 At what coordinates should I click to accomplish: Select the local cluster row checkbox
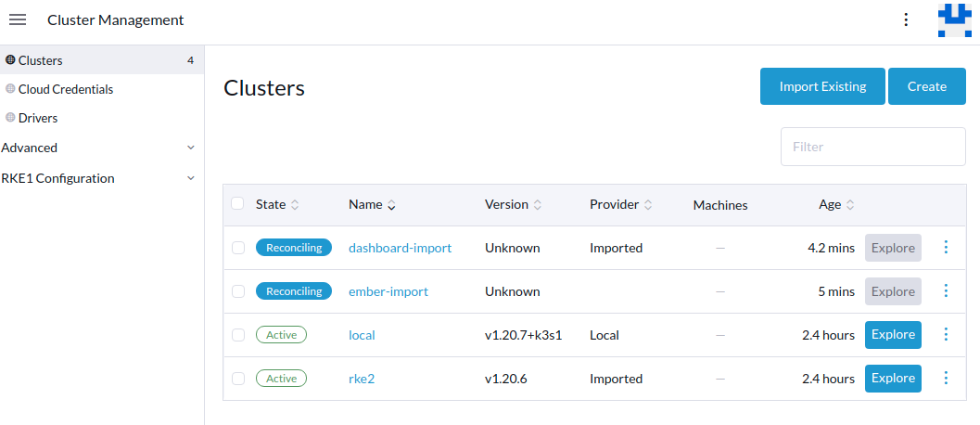(x=238, y=335)
